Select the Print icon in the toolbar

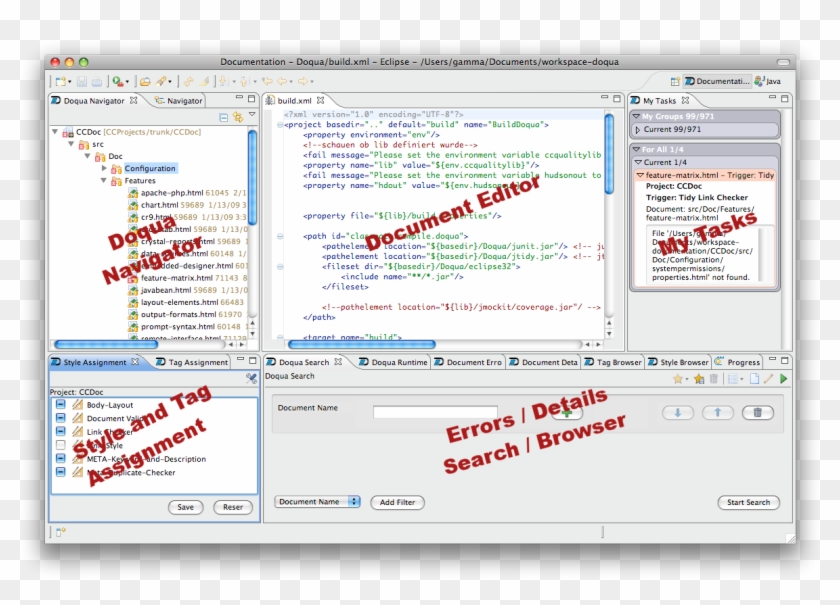(97, 81)
